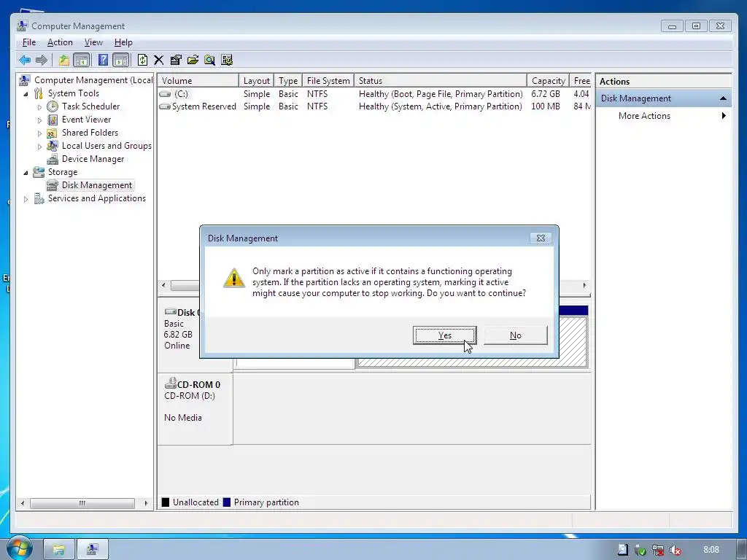Open the More Actions submenu arrow
Viewport: 747px width, 560px height.
[724, 116]
